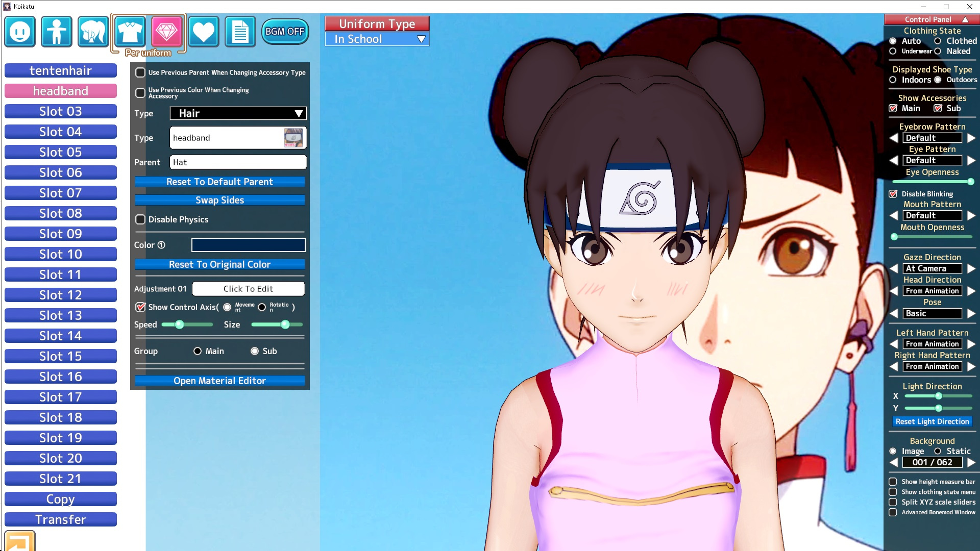Screen dimensions: 980x551
Task: Click Reset Light Direction button
Action: coord(932,421)
